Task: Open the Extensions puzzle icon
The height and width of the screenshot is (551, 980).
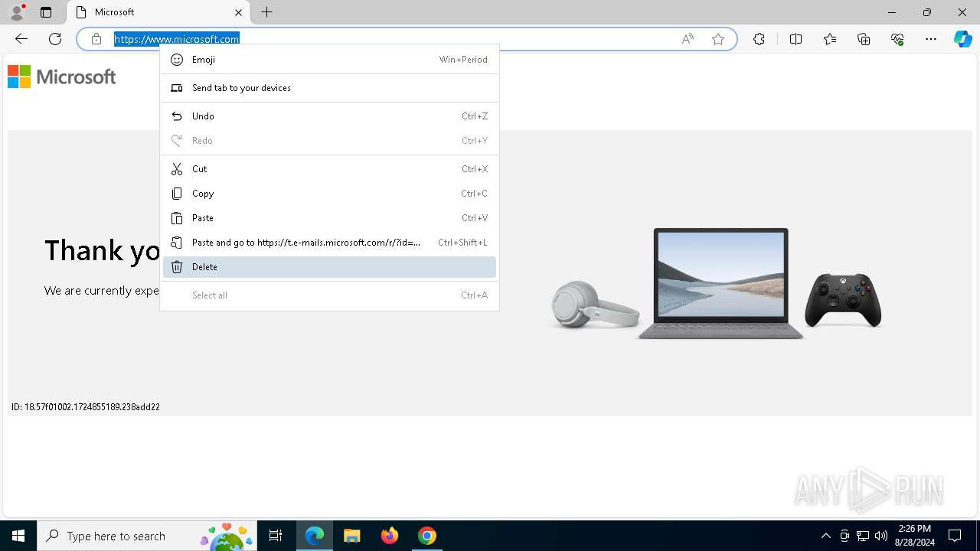Action: (x=759, y=39)
